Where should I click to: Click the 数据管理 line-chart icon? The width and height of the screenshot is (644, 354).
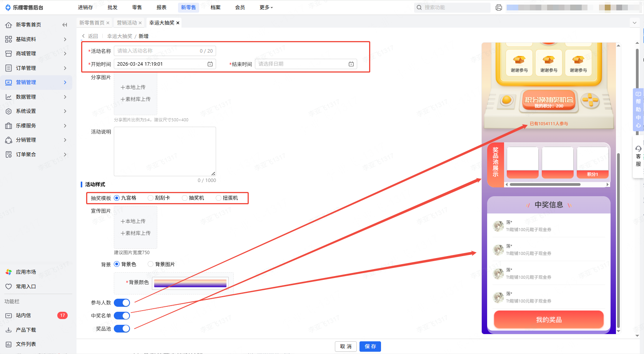(8, 97)
